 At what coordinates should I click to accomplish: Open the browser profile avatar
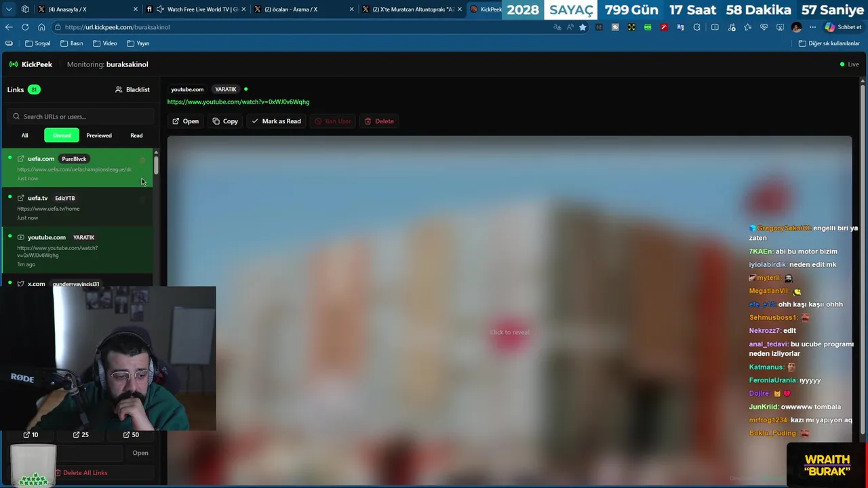point(797,27)
